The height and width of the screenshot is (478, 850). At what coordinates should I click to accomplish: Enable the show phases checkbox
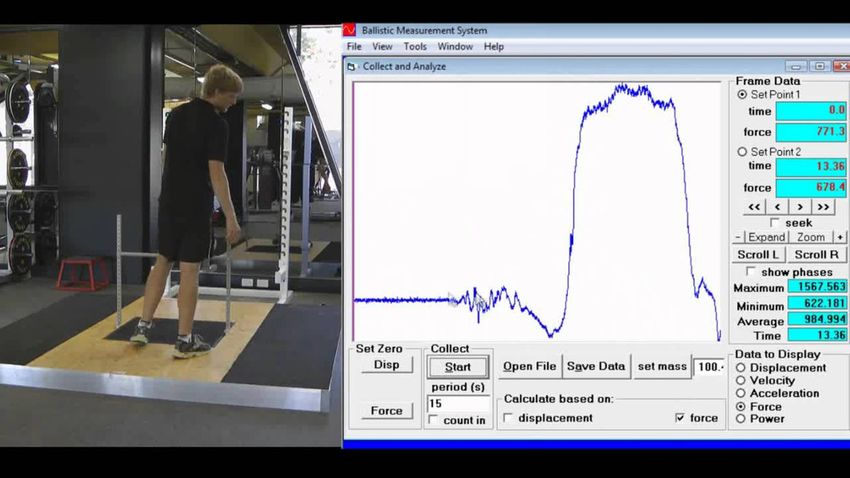click(x=751, y=272)
